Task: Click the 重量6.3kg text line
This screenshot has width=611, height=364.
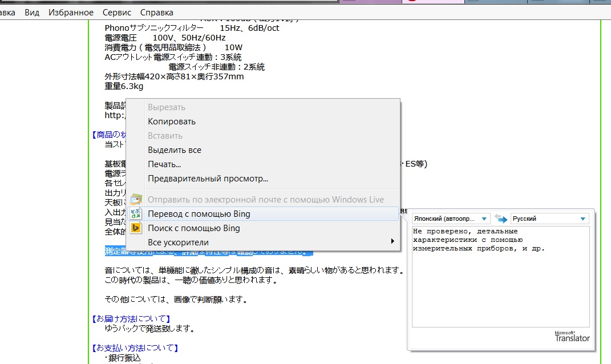Action: pyautogui.click(x=124, y=86)
